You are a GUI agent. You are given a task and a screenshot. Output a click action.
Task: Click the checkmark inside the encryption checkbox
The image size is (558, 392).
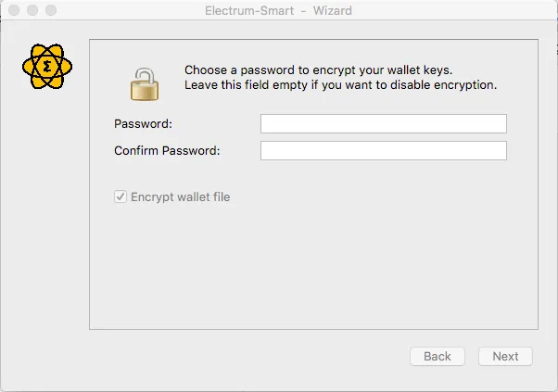tap(120, 196)
